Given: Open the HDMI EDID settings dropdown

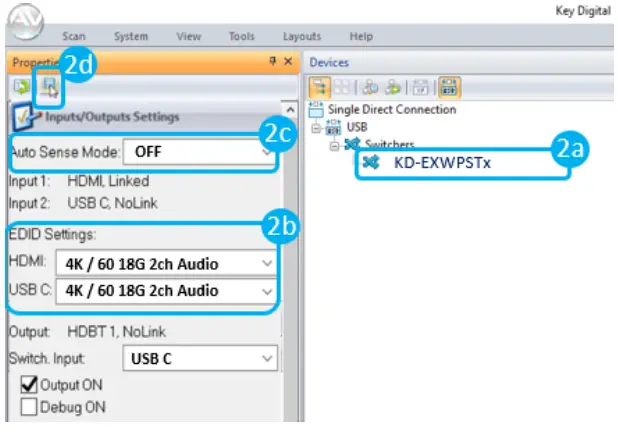Looking at the screenshot, I should (166, 263).
